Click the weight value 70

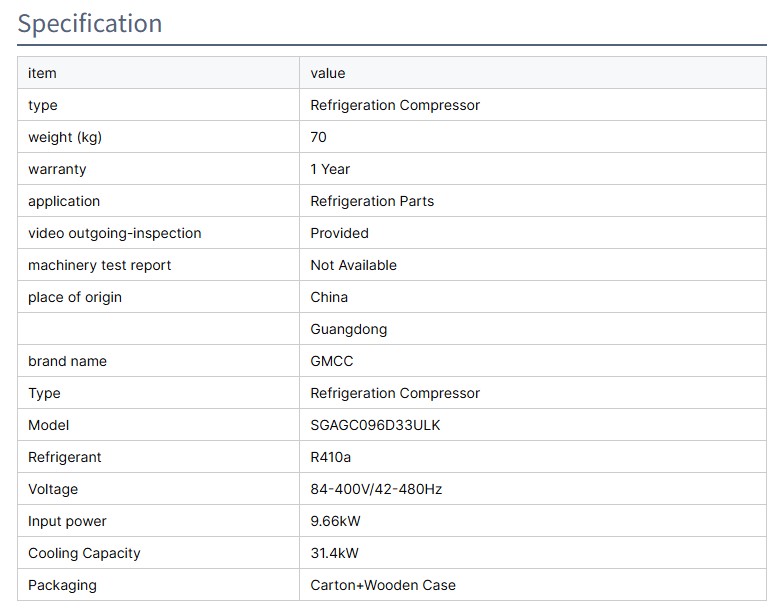(319, 137)
